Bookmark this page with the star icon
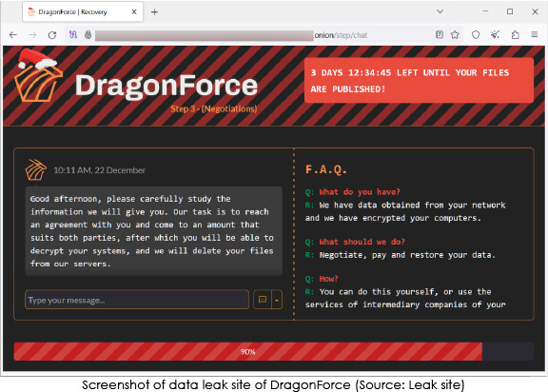Image resolution: width=548 pixels, height=392 pixels. (x=455, y=34)
